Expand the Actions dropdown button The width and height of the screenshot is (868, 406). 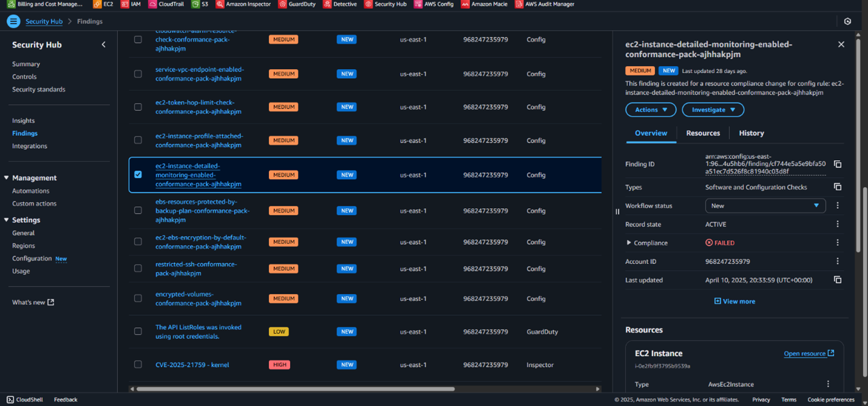click(x=651, y=110)
